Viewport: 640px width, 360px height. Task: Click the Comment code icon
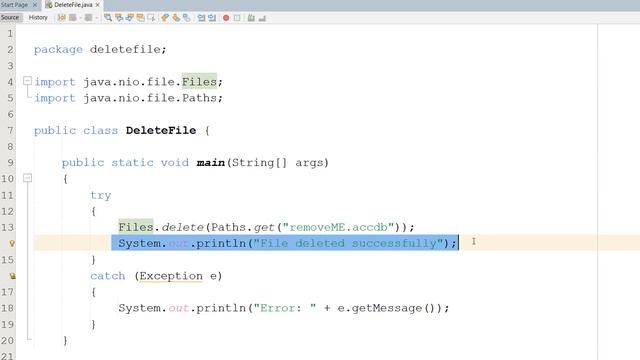(251, 18)
